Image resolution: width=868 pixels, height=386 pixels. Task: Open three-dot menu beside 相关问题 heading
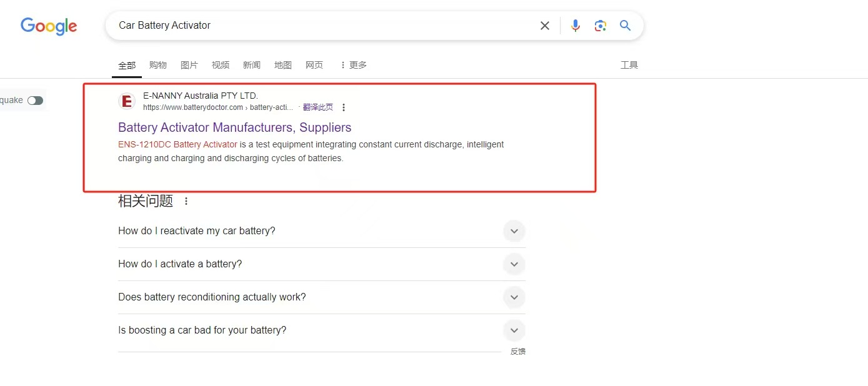[186, 201]
